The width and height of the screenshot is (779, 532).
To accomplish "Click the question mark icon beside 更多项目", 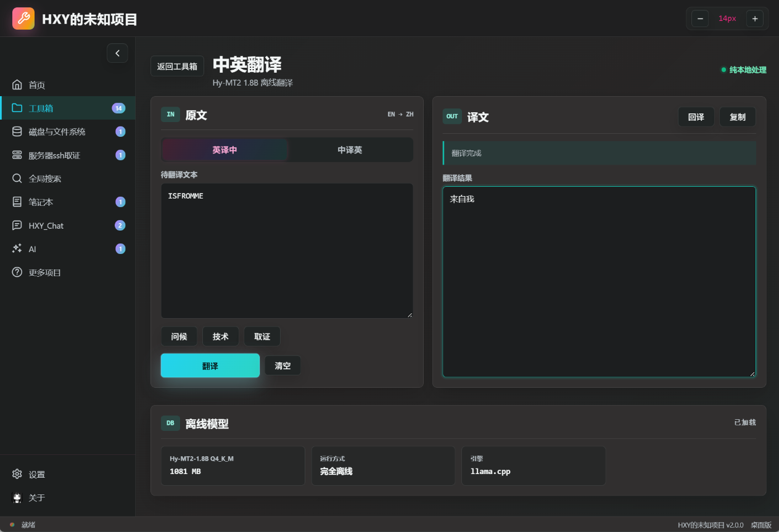I will tap(17, 272).
